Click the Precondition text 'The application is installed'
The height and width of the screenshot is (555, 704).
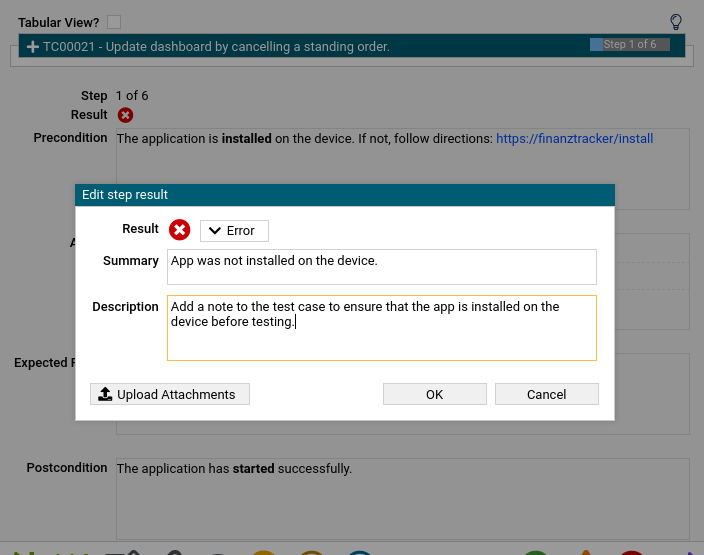click(x=194, y=139)
